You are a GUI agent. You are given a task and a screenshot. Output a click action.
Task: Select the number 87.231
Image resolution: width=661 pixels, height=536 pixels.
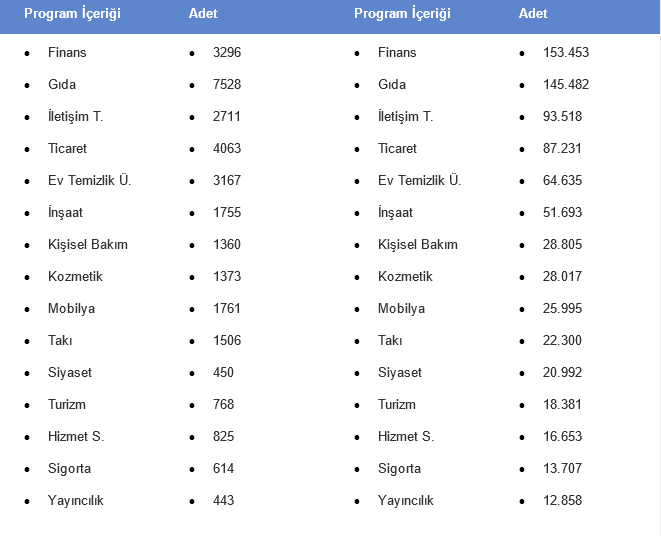click(562, 148)
